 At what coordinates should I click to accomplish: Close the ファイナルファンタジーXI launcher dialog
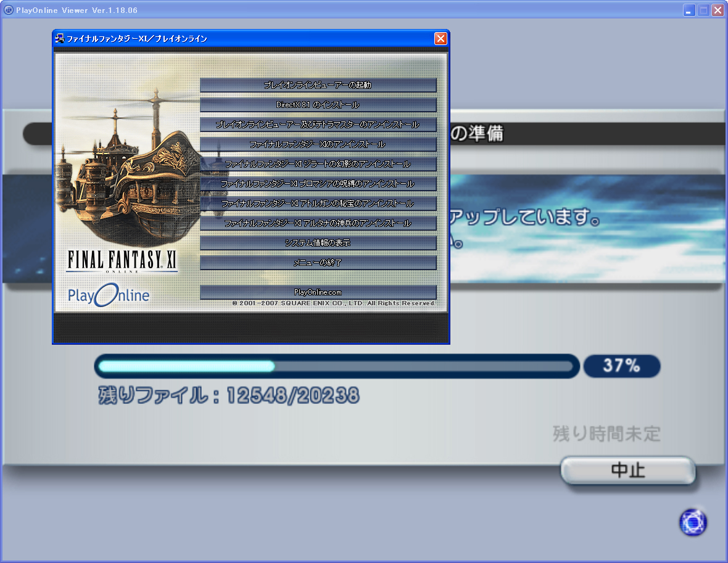(x=441, y=38)
